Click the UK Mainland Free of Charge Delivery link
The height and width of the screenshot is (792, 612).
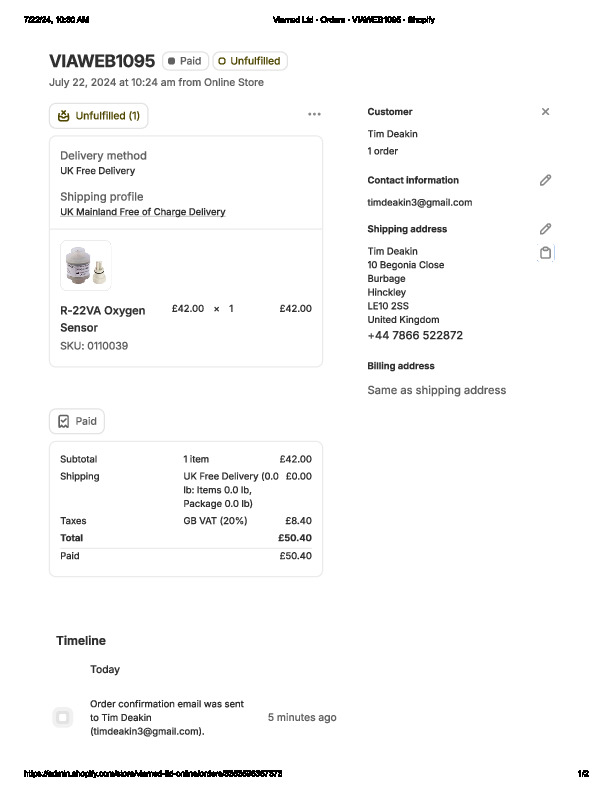coord(142,212)
